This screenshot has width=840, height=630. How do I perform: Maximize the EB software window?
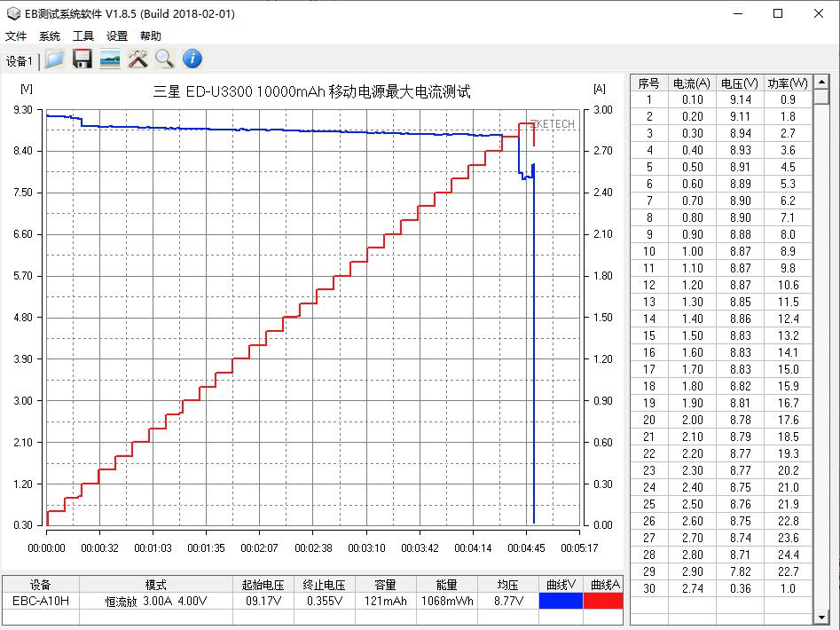[778, 13]
